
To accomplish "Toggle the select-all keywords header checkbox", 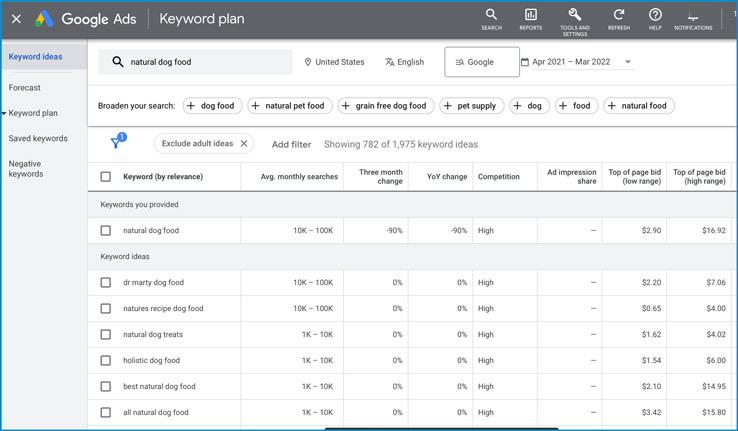I will tap(106, 177).
